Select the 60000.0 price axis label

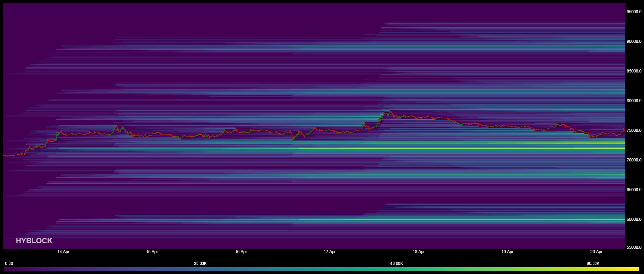coord(634,219)
